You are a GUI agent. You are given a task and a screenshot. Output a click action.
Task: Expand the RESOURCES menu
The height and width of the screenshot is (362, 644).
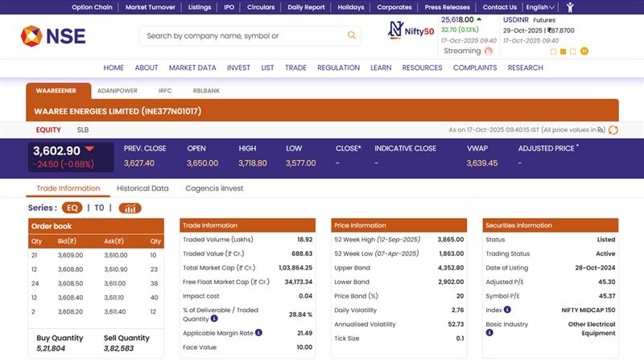point(422,68)
